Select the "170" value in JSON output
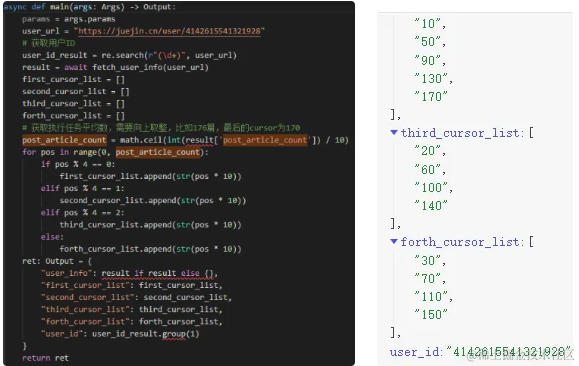Screen dimensions: 579x366 [431, 97]
